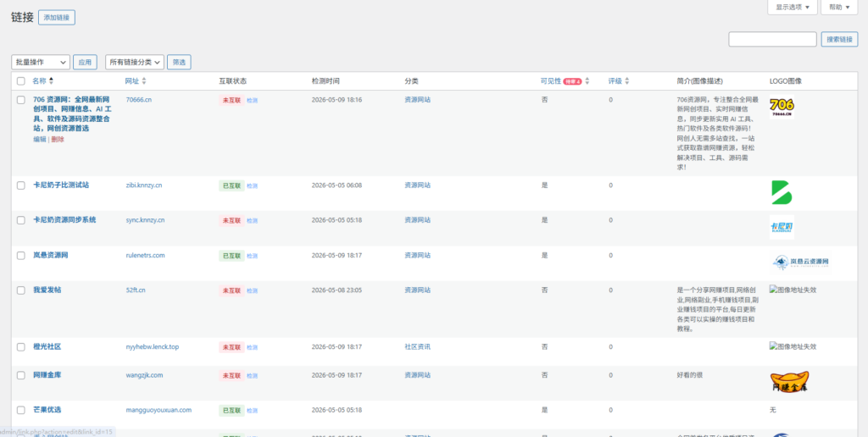Open the 所有链接分类 category dropdown
This screenshot has height=437, width=868.
pos(135,62)
